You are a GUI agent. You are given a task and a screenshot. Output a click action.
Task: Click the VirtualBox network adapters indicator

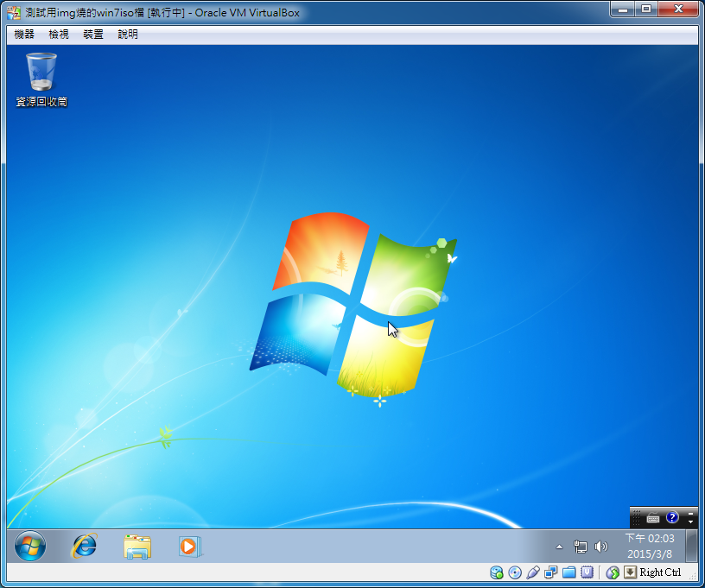point(551,572)
